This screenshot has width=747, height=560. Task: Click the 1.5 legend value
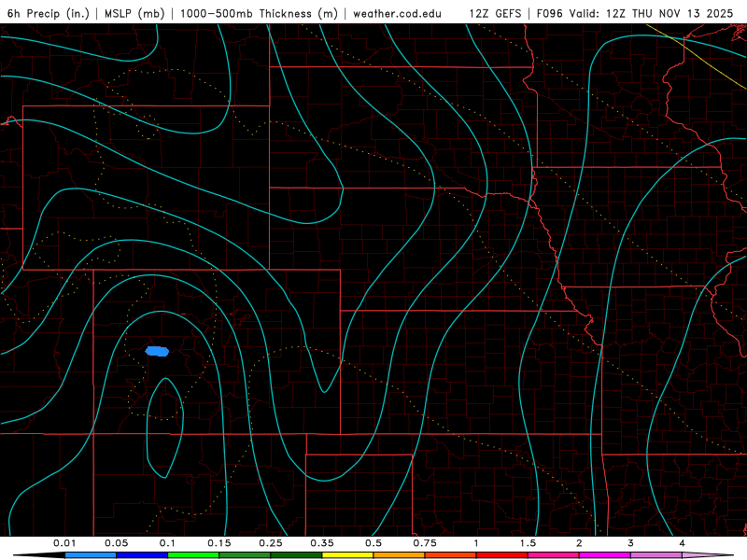(528, 543)
